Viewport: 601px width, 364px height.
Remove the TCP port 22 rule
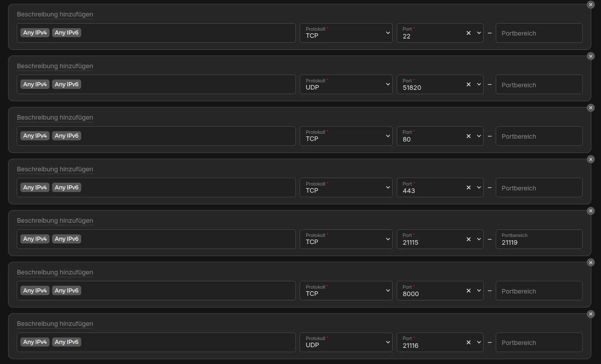pos(591,5)
